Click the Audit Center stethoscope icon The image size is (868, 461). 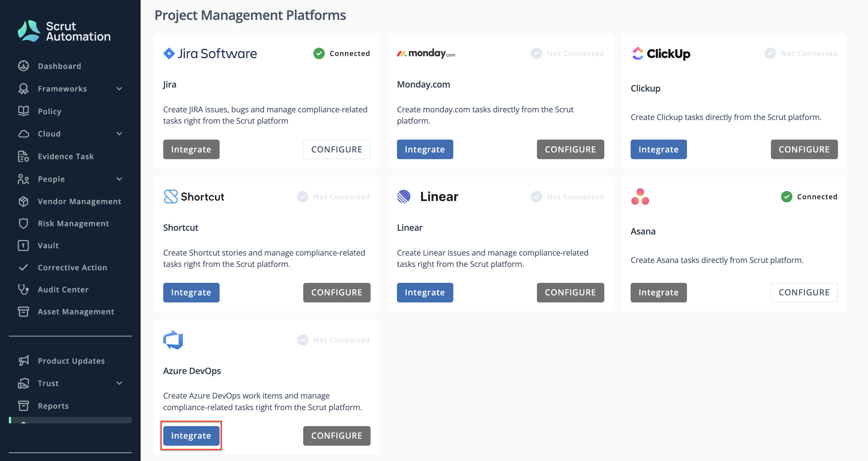(x=23, y=290)
